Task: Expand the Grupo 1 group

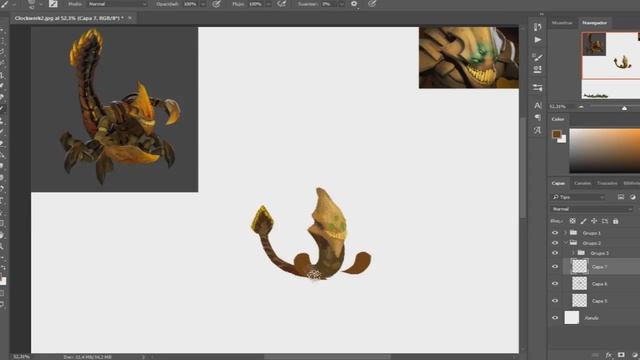Action: [x=566, y=233]
